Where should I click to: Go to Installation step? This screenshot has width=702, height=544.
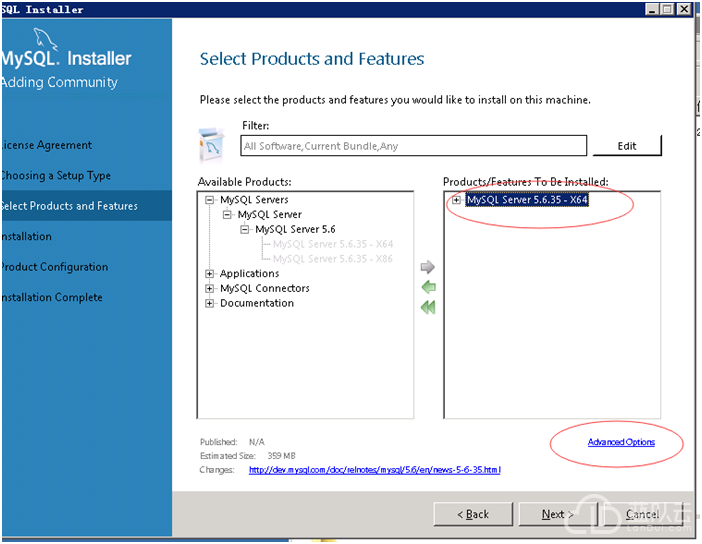tap(26, 236)
